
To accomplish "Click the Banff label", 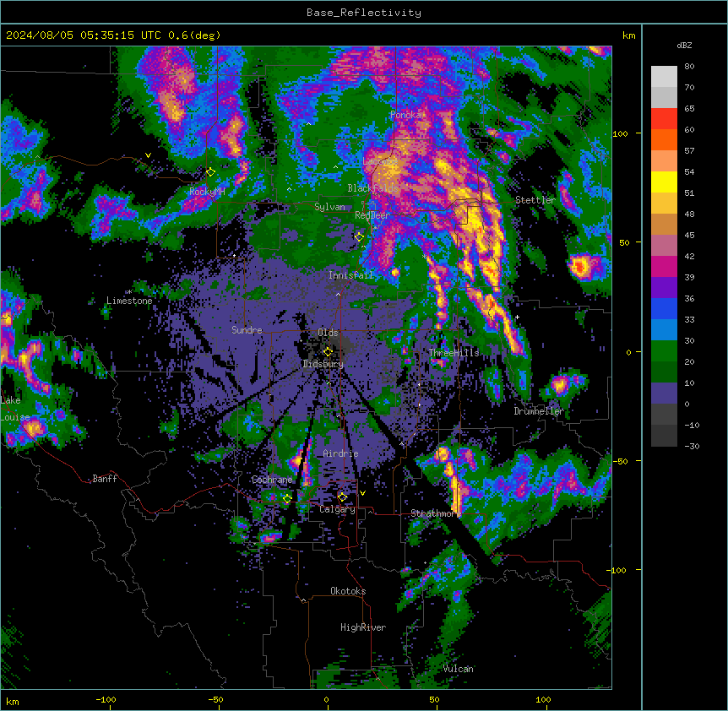I will pyautogui.click(x=105, y=479).
